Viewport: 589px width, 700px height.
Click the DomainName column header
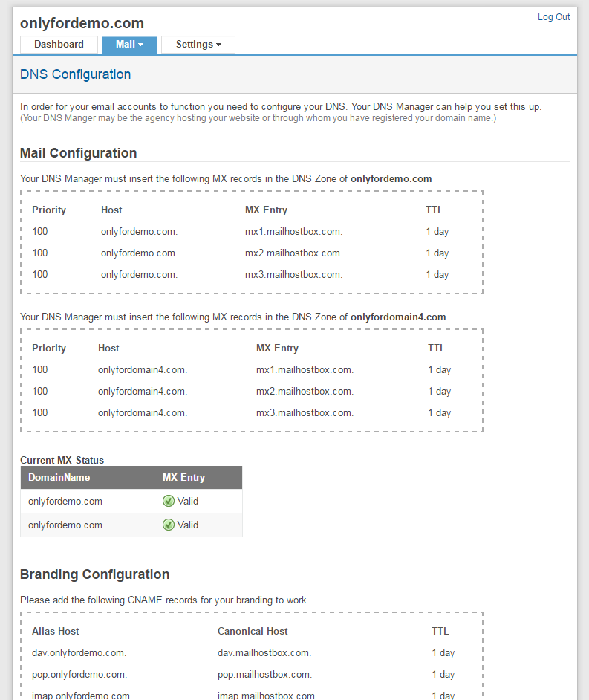59,478
